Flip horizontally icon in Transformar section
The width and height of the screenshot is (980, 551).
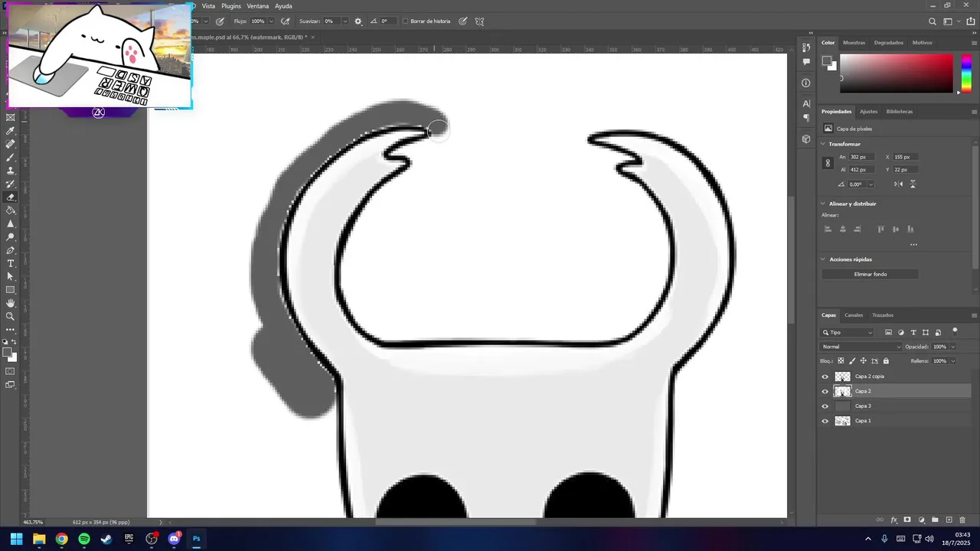point(898,184)
